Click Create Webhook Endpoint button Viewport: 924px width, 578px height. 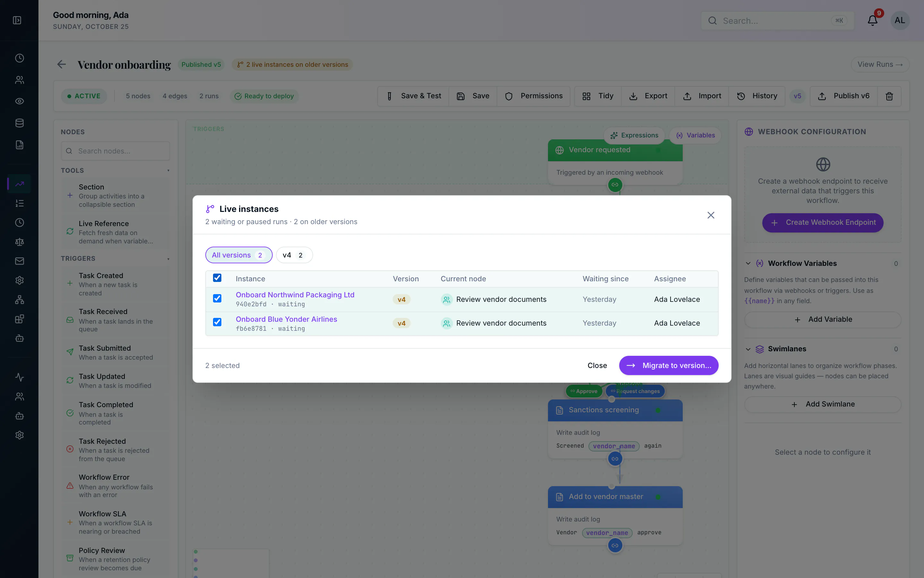tap(822, 223)
